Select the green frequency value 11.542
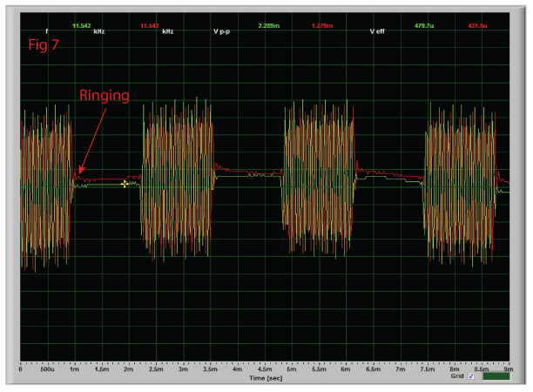 (82, 26)
